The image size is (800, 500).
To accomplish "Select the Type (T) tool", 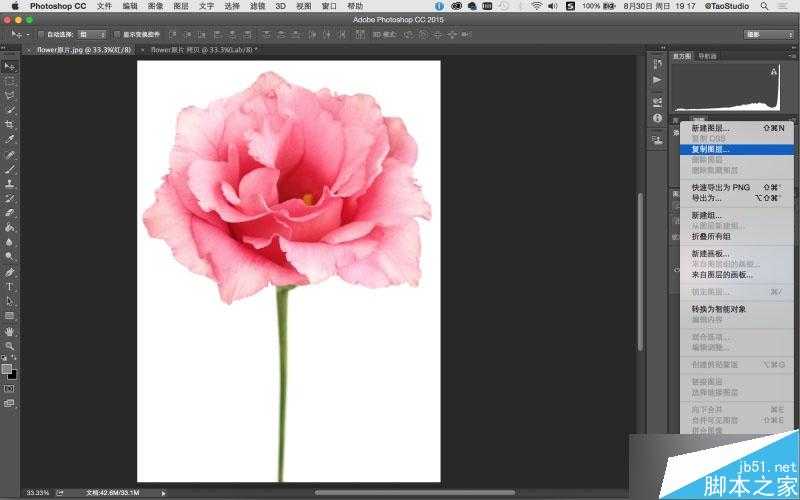I will 10,286.
